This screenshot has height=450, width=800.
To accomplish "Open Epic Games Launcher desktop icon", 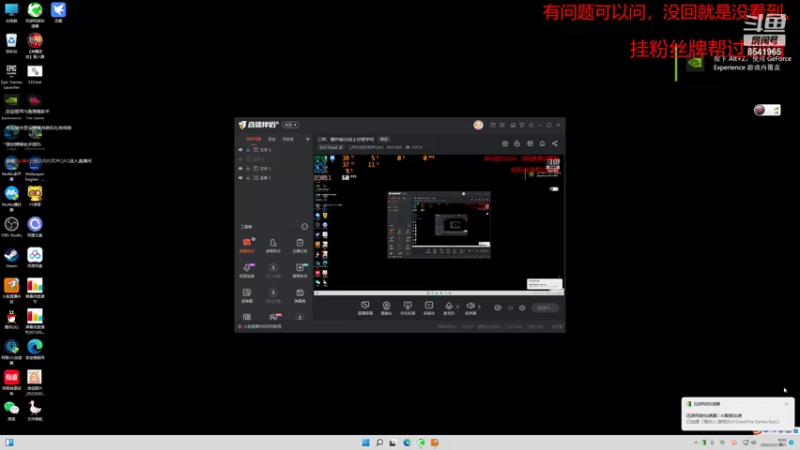I will pyautogui.click(x=11, y=77).
